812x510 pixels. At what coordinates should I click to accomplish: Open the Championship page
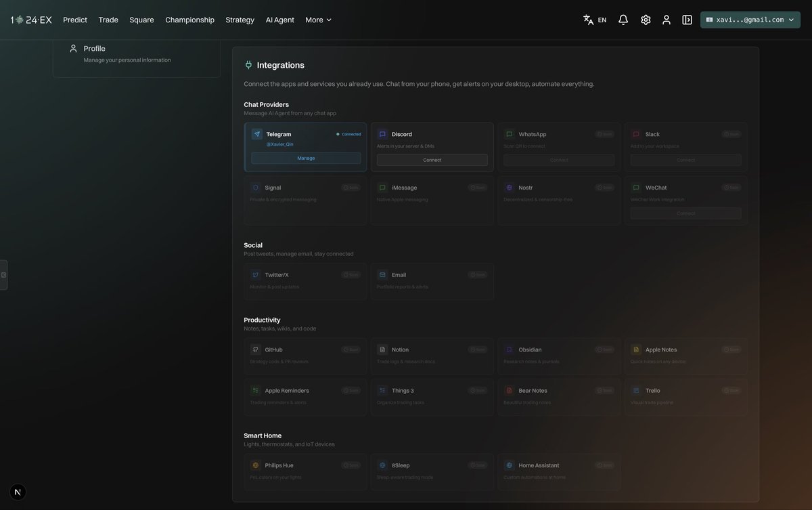click(189, 20)
